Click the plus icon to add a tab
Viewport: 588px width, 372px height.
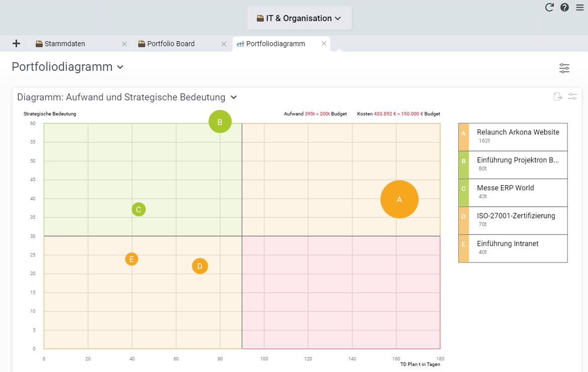16,44
